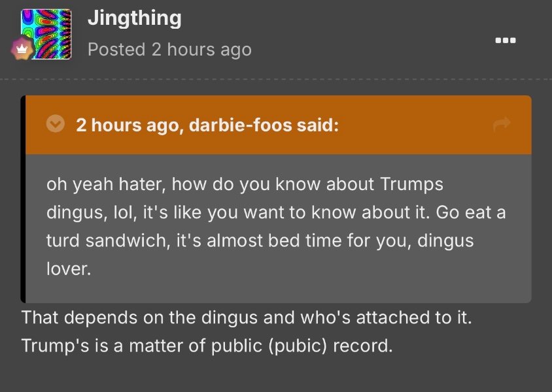
Task: Click the crown rank badge
Action: point(22,48)
